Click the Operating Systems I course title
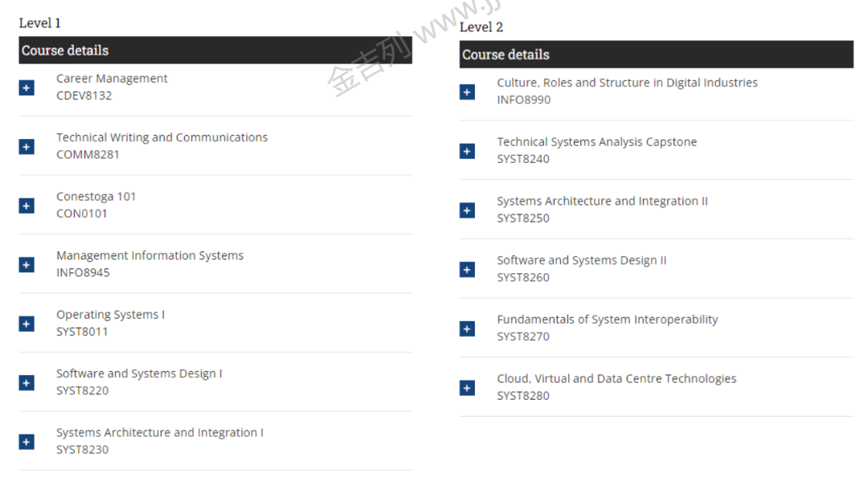 pos(110,315)
